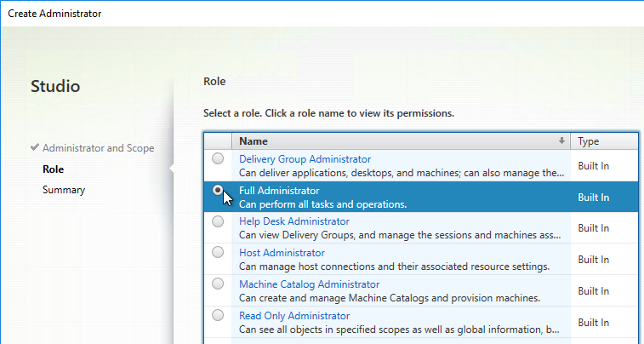Select the Help Desk Administrator radio button
The height and width of the screenshot is (344, 644).
click(218, 221)
